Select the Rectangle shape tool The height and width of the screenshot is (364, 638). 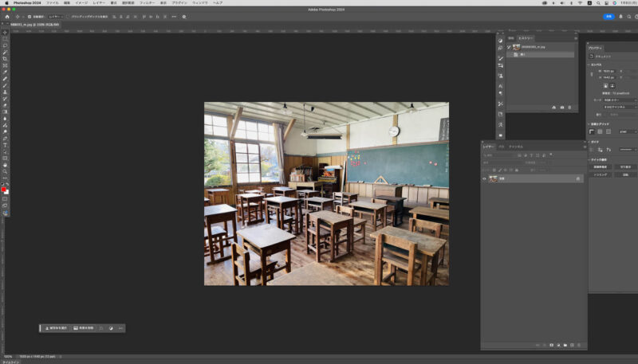coord(5,158)
